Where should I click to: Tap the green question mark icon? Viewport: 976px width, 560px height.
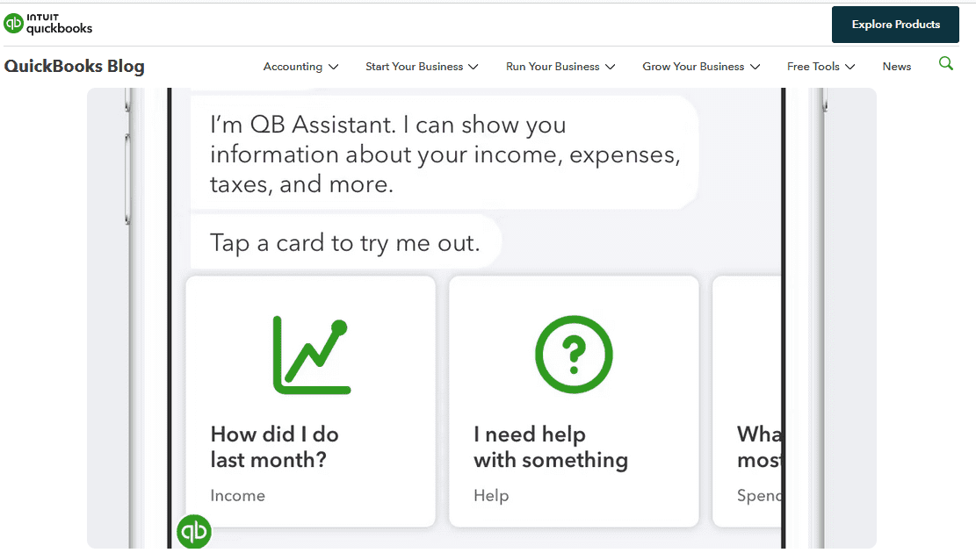pyautogui.click(x=574, y=355)
